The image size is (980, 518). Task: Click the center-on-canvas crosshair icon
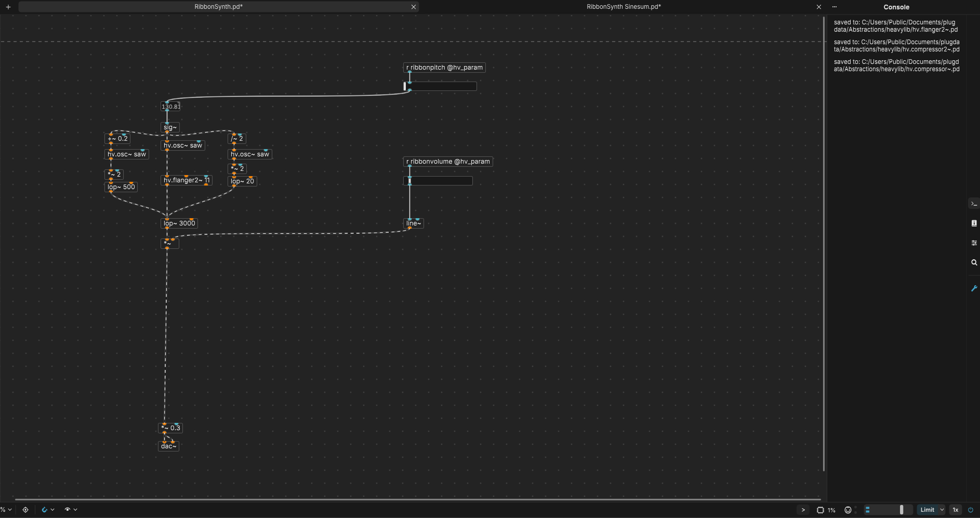25,510
